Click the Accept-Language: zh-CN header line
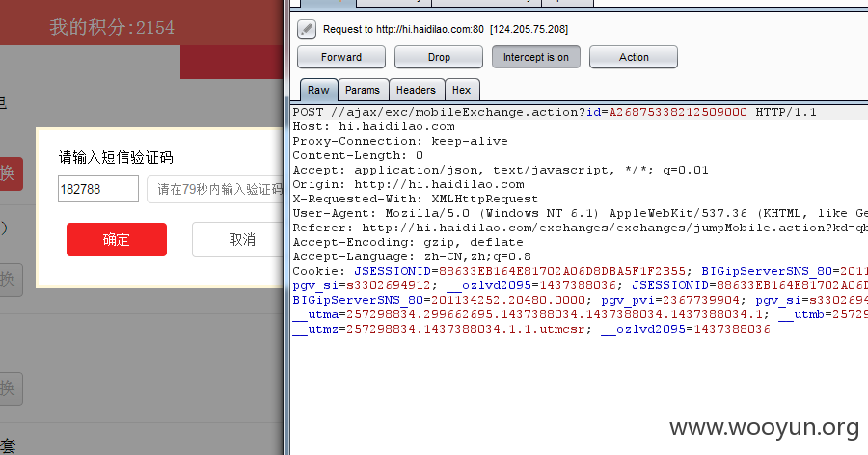The height and width of the screenshot is (455, 868). [412, 256]
